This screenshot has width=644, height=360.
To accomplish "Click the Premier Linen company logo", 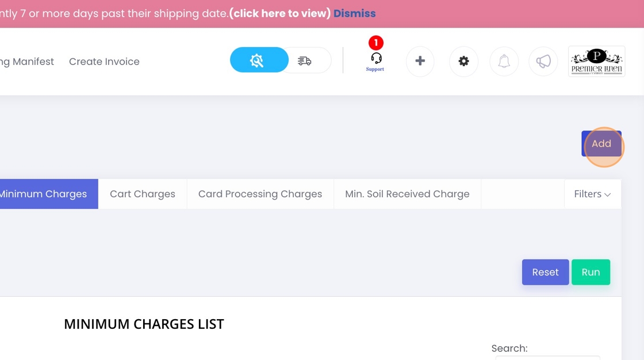I will coord(596,61).
